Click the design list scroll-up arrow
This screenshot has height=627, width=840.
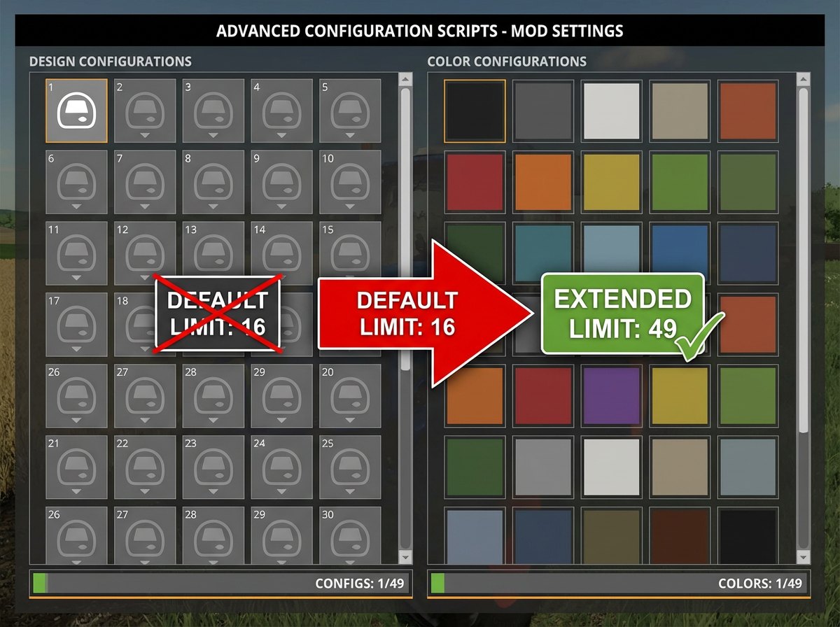coord(405,80)
